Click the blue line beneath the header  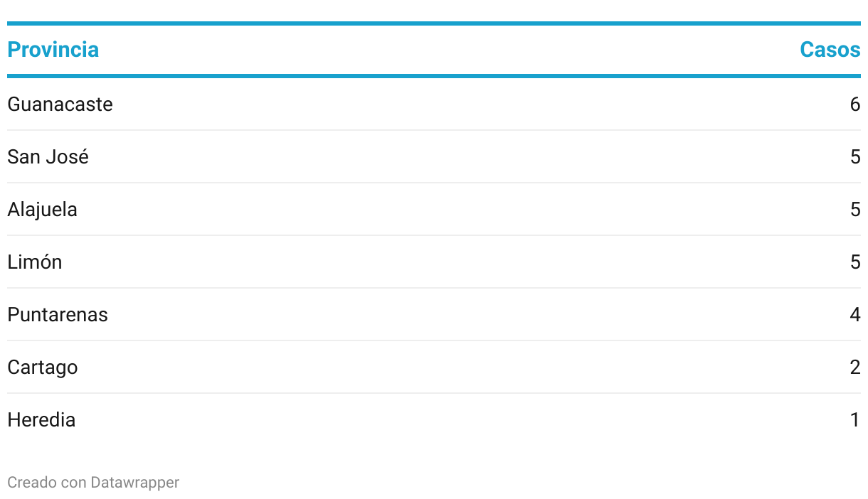click(x=434, y=75)
